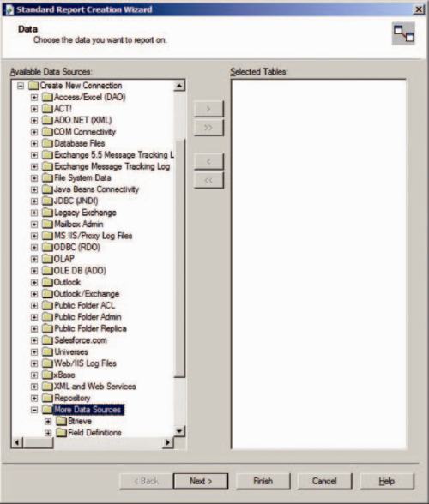This screenshot has width=429, height=504.
Task: Click the Cancel button
Action: [x=324, y=481]
